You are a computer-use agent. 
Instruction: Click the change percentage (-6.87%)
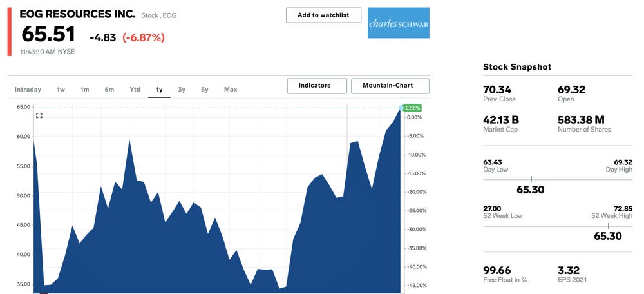pyautogui.click(x=144, y=38)
